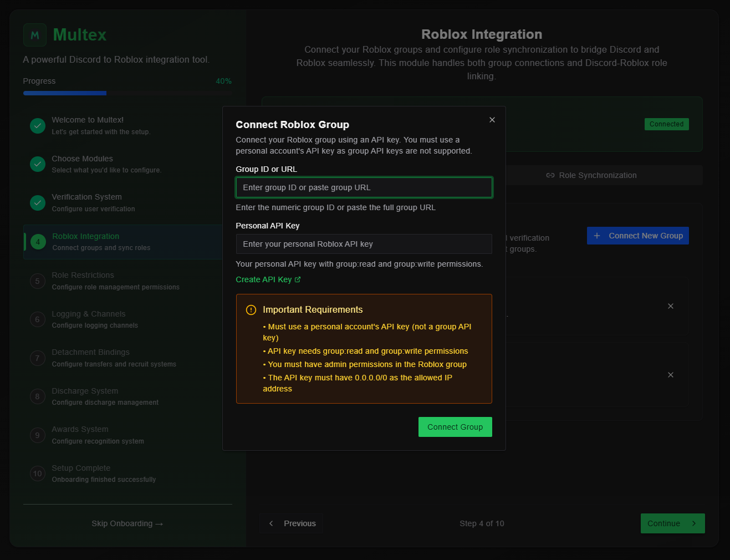This screenshot has width=730, height=560.
Task: Click the step 6 number badge
Action: (38, 319)
